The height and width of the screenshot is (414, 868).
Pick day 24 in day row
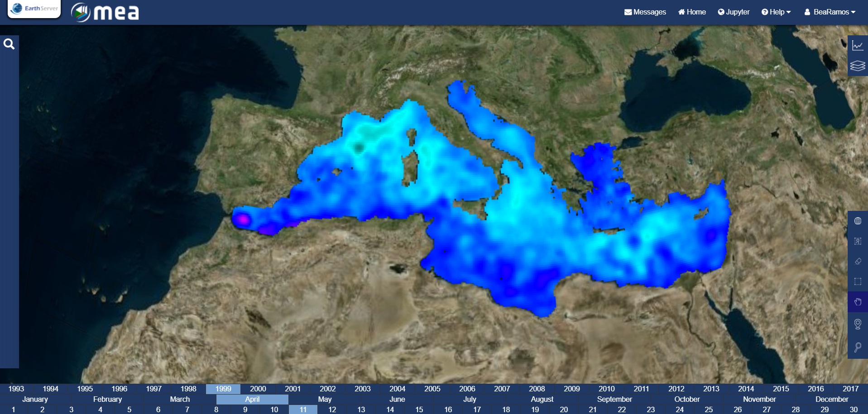coord(680,409)
